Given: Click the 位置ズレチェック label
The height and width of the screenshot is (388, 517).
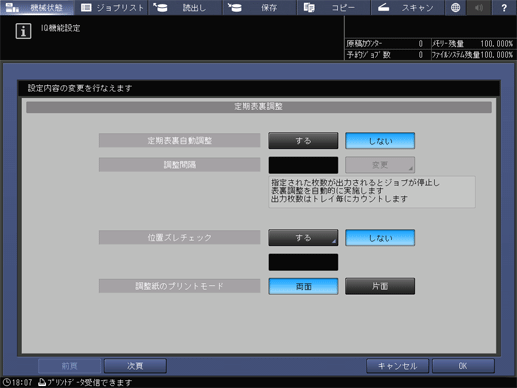Looking at the screenshot, I should coord(179,237).
